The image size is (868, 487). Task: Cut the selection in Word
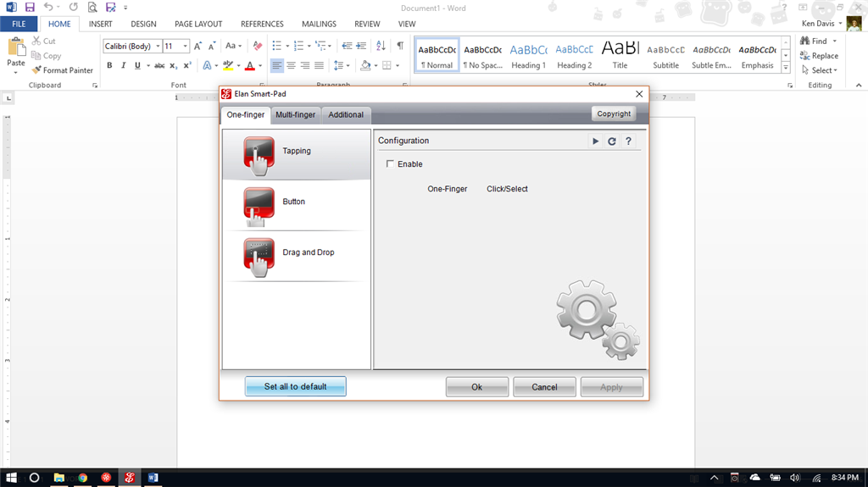tap(44, 41)
